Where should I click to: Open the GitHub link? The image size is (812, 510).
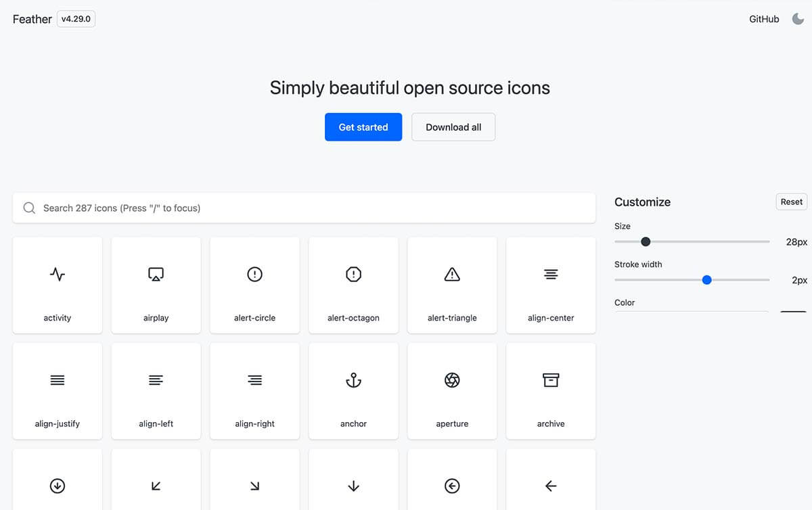coord(764,19)
